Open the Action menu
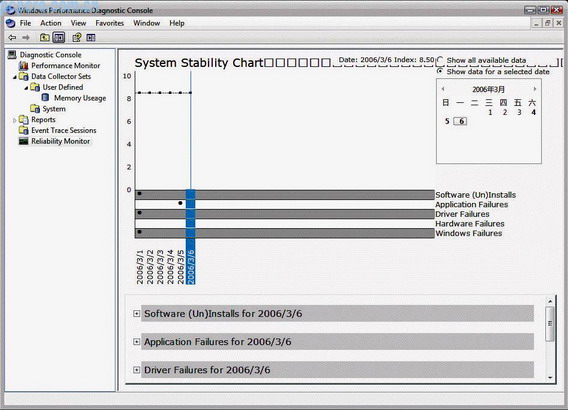This screenshot has height=410, width=568. [x=51, y=23]
